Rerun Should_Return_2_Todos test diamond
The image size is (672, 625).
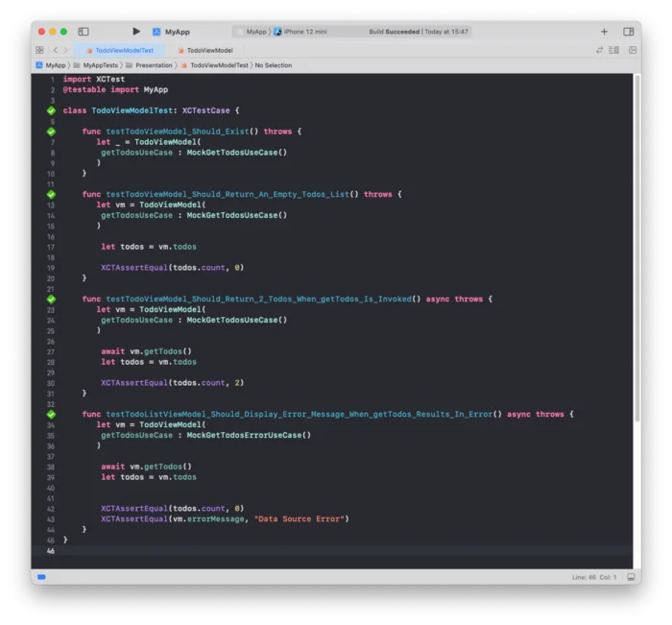point(51,299)
